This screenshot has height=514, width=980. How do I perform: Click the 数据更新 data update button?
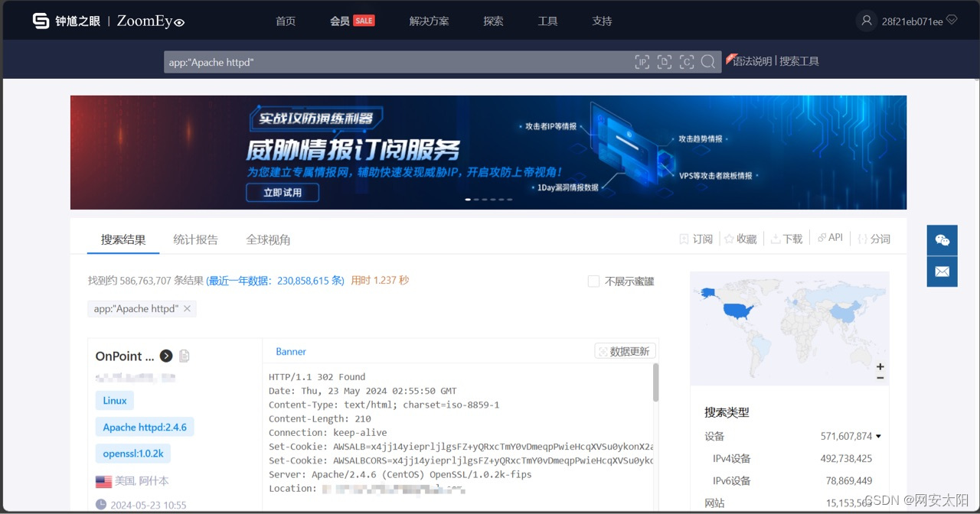tap(625, 351)
